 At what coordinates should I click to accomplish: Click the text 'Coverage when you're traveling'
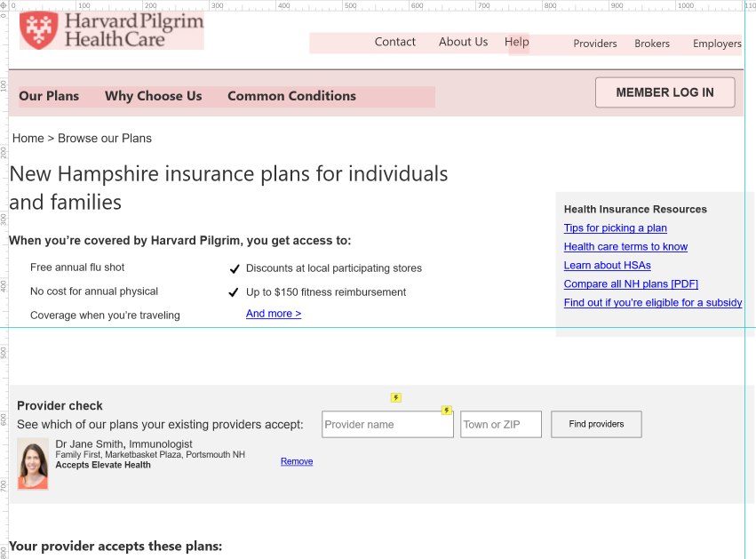click(105, 315)
